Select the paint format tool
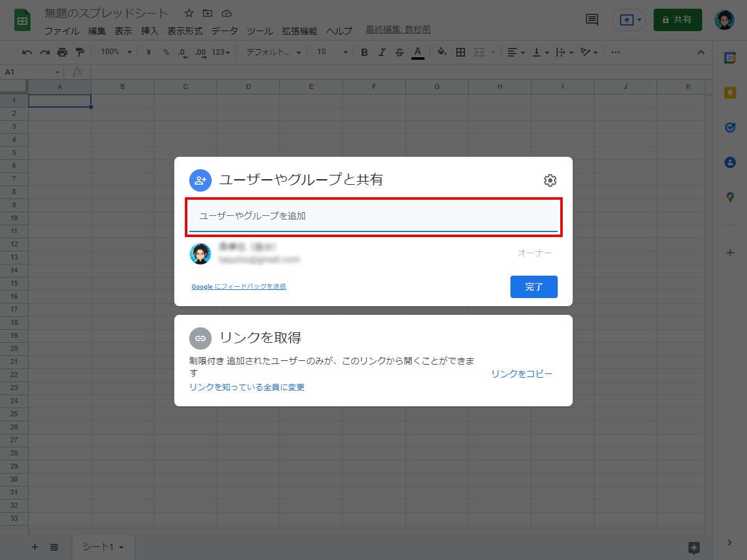The height and width of the screenshot is (560, 747). click(80, 52)
